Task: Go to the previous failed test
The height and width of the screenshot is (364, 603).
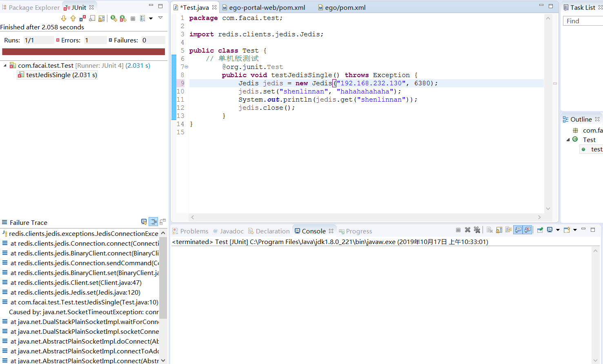Action: pos(73,18)
